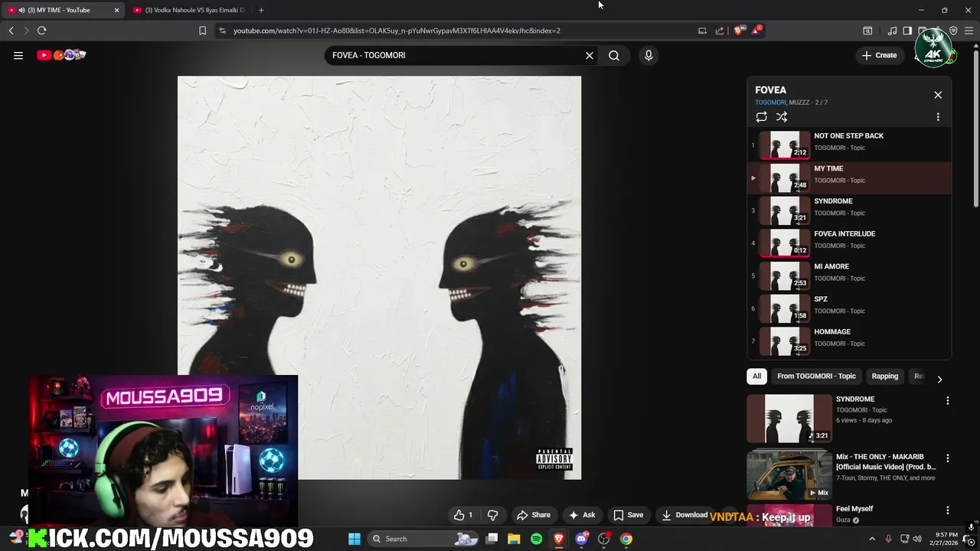Viewport: 980px width, 551px height.
Task: Open Google Chrome from taskbar
Action: point(626,539)
